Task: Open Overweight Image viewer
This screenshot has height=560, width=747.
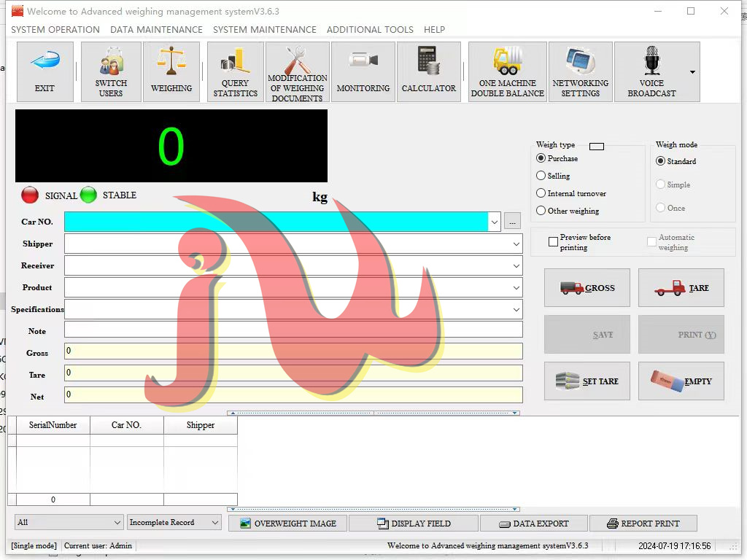Action: coord(288,524)
